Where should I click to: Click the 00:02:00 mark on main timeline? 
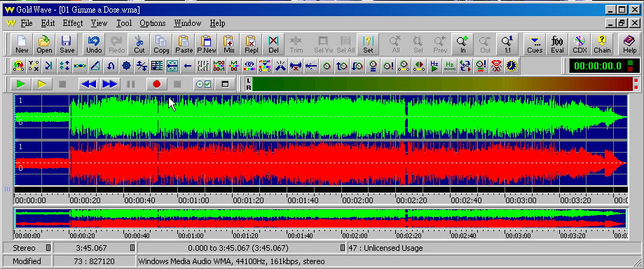coord(357,200)
